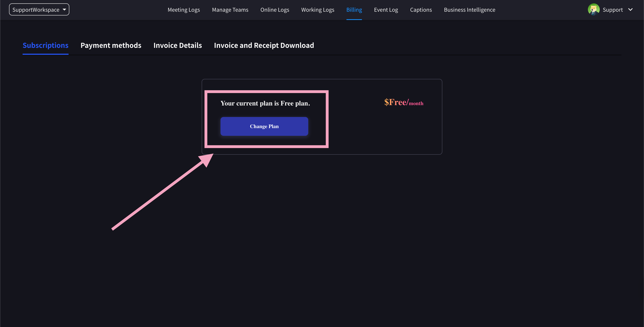644x327 pixels.
Task: Click the Support username text
Action: pos(613,10)
